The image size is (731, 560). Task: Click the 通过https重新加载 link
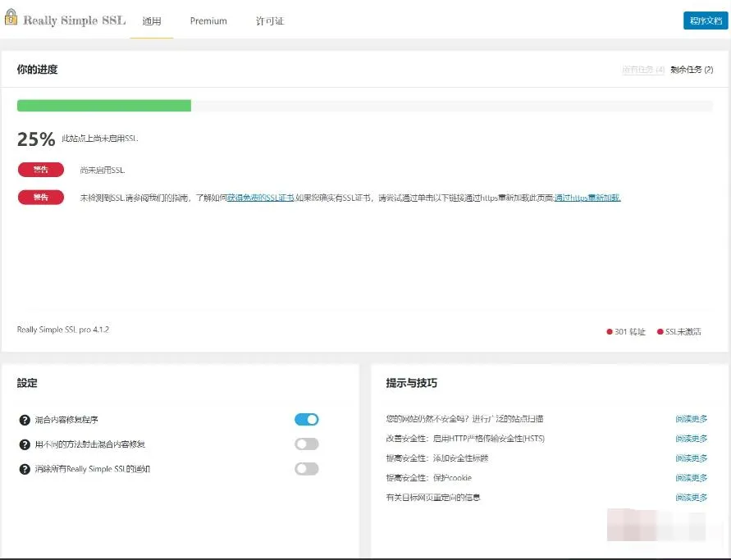point(587,198)
